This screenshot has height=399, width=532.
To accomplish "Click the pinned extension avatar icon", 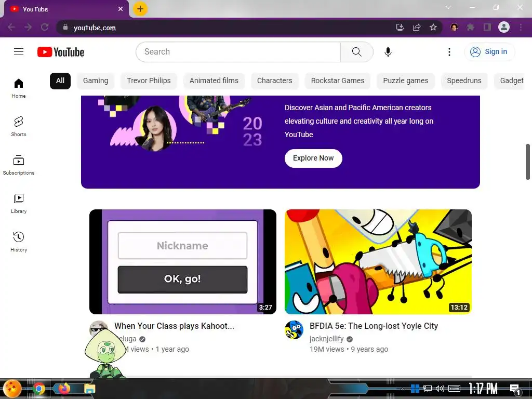I will coord(454,27).
